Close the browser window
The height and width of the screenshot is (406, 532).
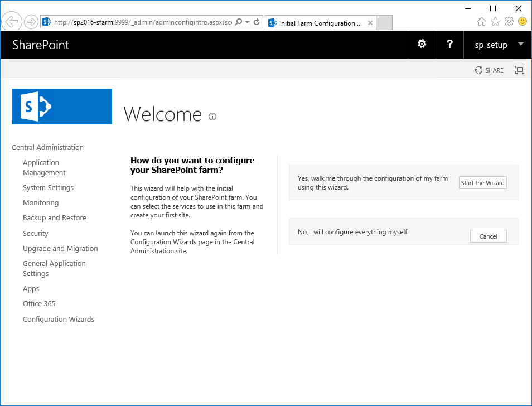pos(519,8)
